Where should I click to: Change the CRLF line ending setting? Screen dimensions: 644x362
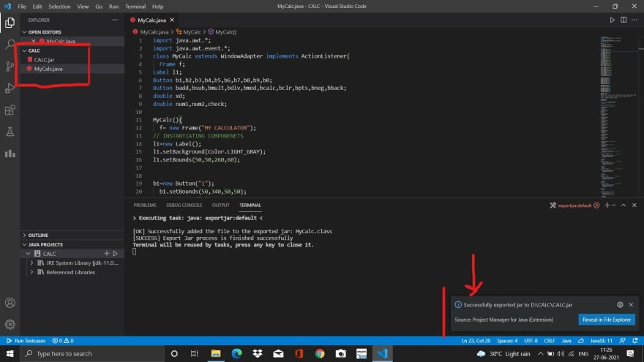(549, 341)
